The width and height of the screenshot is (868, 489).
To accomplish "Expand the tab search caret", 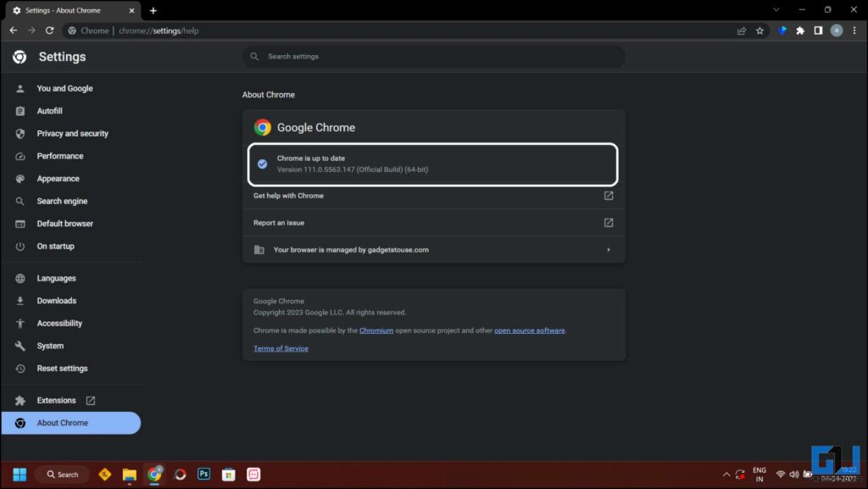I will [776, 9].
